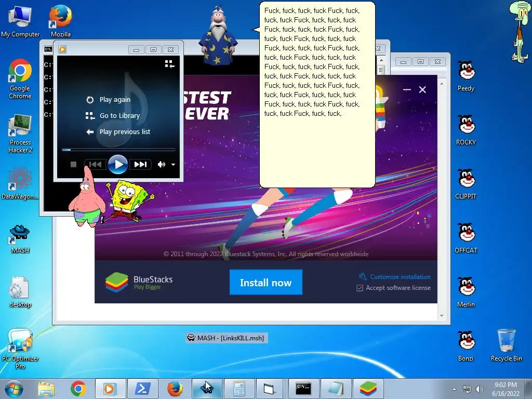Viewport: 532px width, 399px height.
Task: Open PowerShell from the taskbar
Action: pyautogui.click(x=142, y=389)
